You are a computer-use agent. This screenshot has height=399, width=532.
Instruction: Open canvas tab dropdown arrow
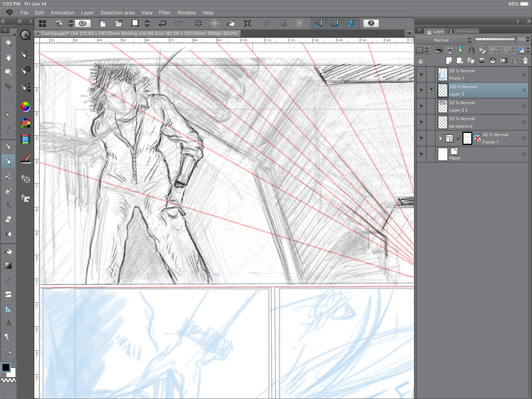409,33
